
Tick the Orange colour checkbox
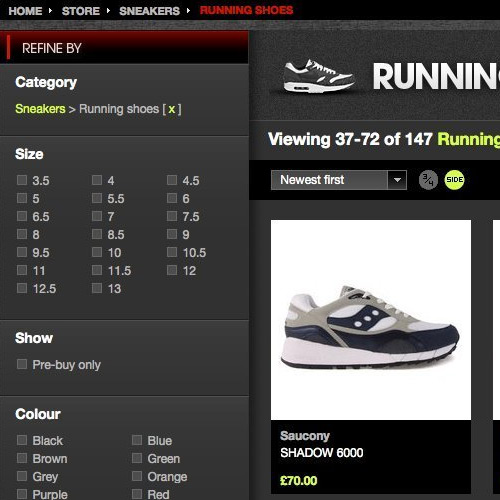[x=137, y=476]
